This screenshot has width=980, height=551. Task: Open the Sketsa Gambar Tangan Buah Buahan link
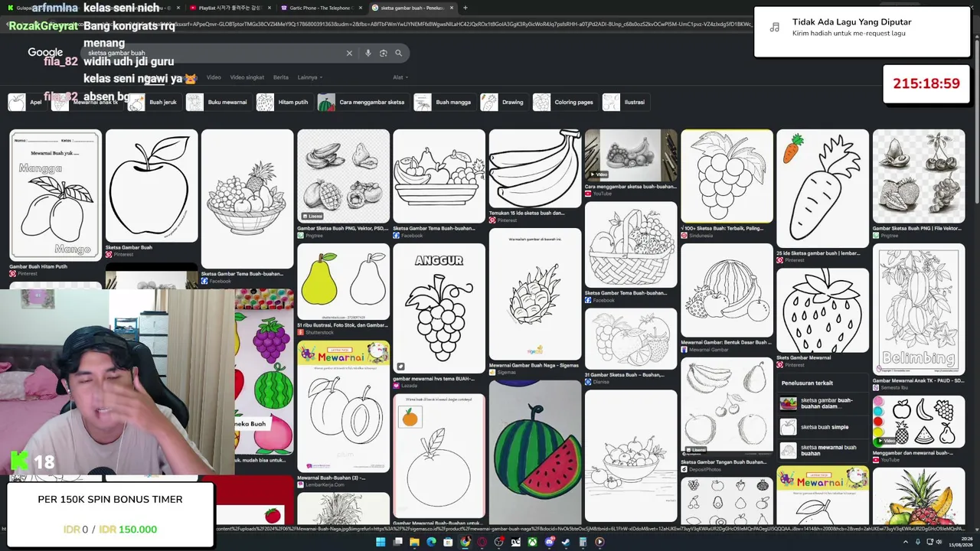click(724, 461)
